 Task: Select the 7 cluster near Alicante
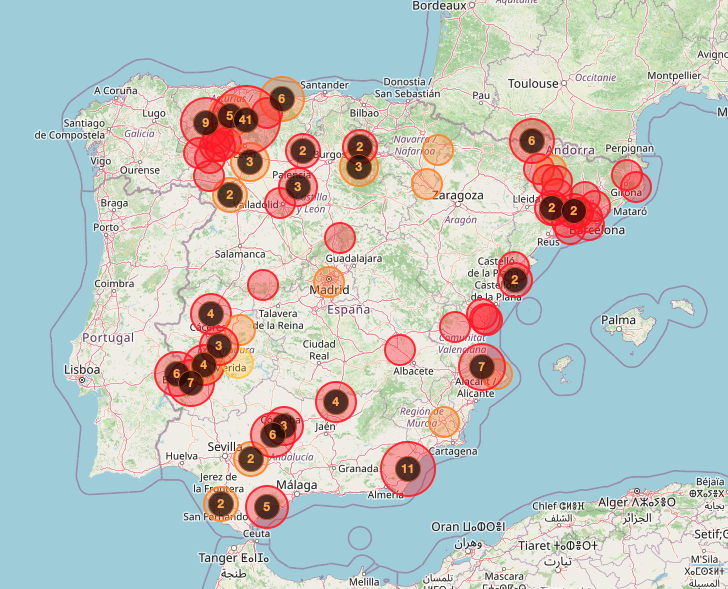coord(481,367)
